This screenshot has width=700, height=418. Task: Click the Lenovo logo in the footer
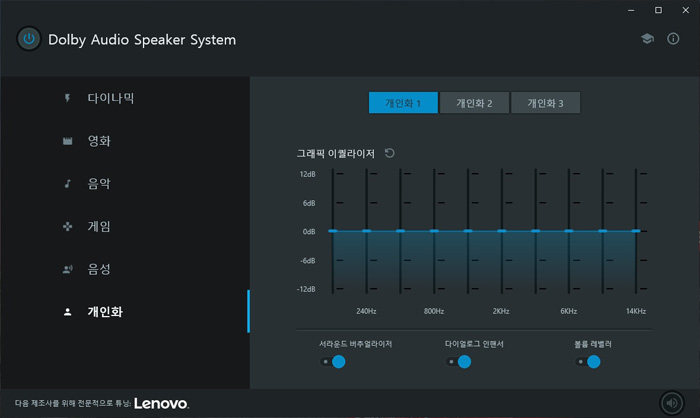(161, 404)
